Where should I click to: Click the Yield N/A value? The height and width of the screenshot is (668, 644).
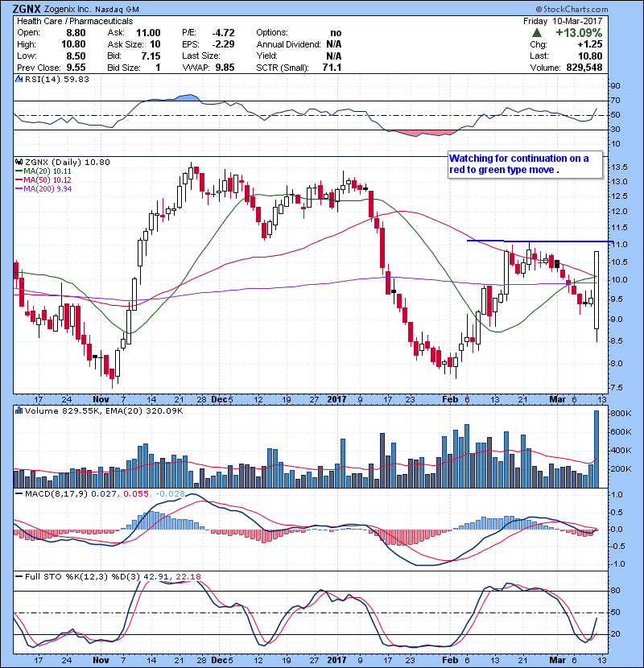point(334,56)
